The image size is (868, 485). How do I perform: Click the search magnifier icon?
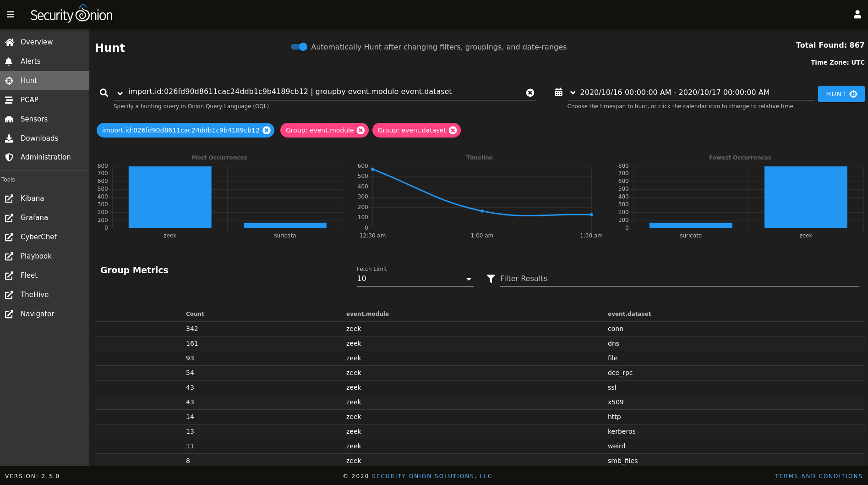pos(104,92)
